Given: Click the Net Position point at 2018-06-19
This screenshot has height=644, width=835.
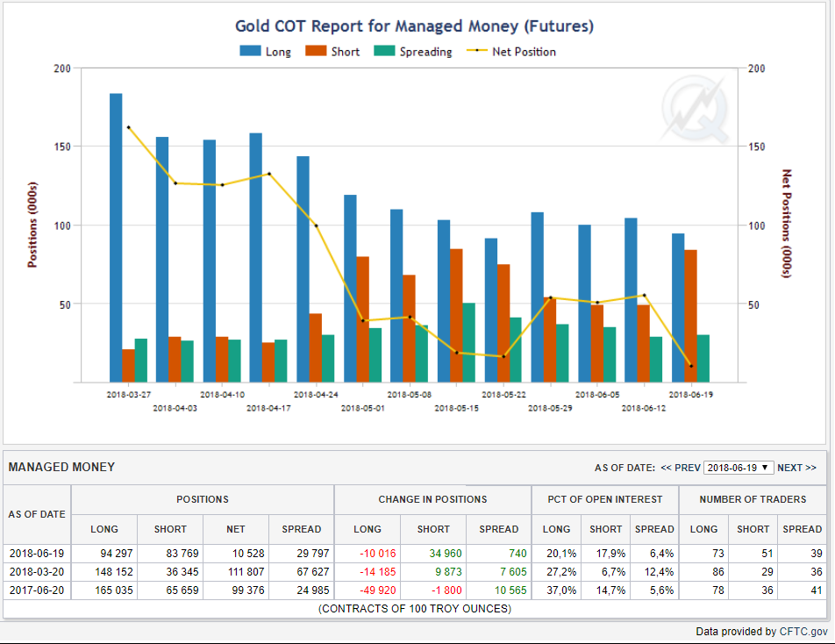Looking at the screenshot, I should (691, 366).
